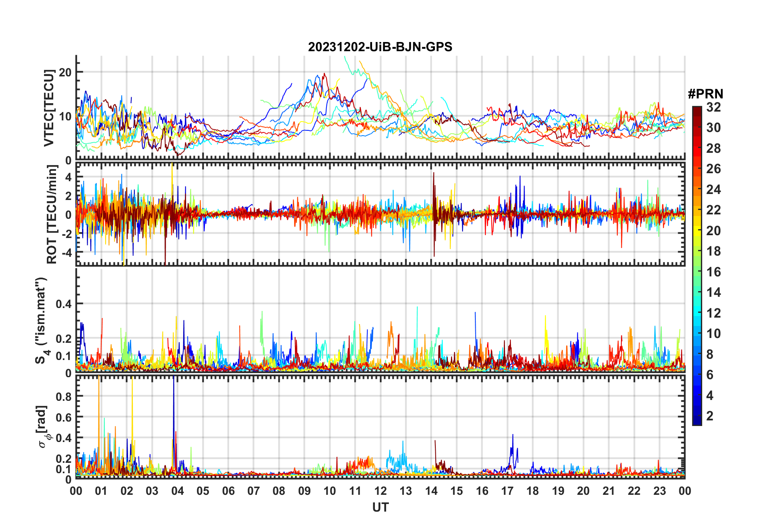
Task: Click the VTEC[TECU] y-axis label
Action: click(x=49, y=108)
